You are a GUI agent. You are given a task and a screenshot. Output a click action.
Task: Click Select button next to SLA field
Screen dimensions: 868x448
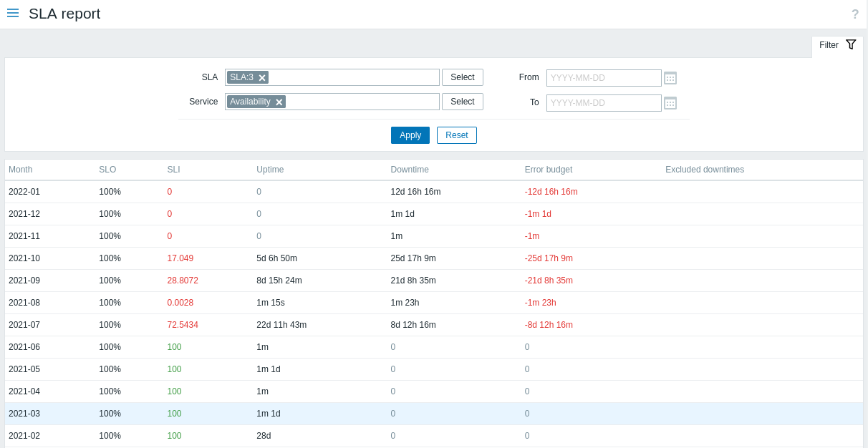click(x=463, y=77)
